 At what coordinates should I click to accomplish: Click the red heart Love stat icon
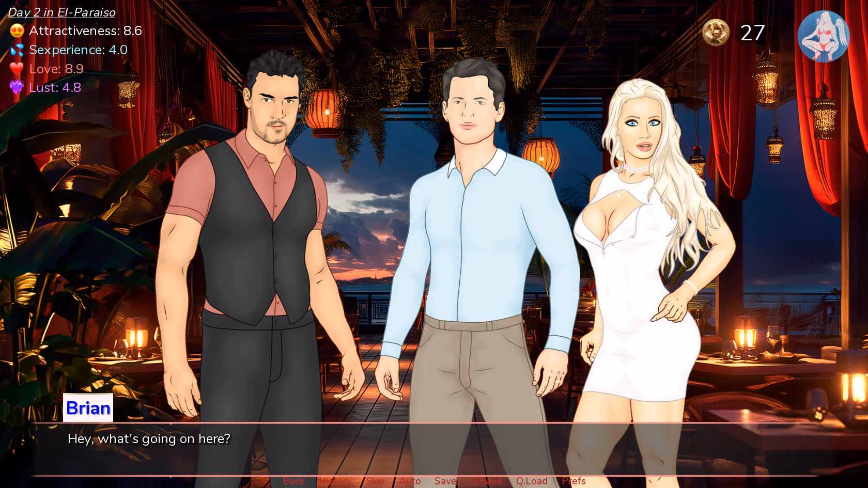pyautogui.click(x=16, y=69)
